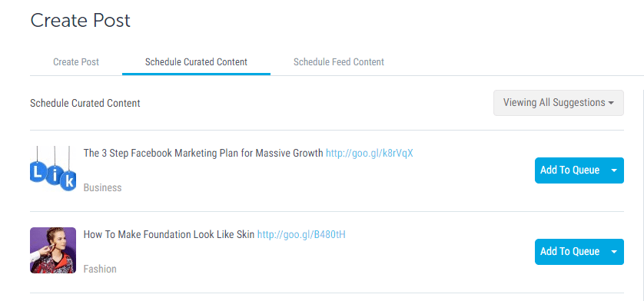
Task: Expand the arrow next to Business post's Add To Queue
Action: [615, 170]
